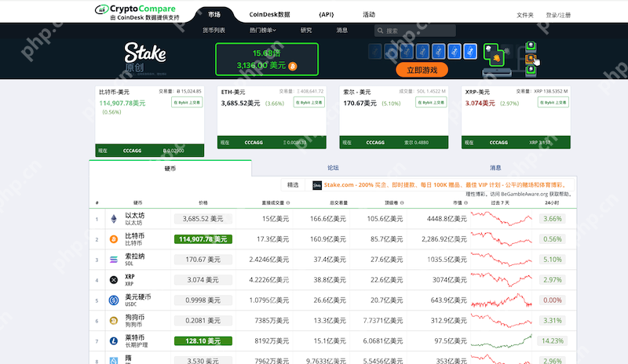Click the USDC 7-day sparkline chart
Image resolution: width=628 pixels, height=364 pixels.
tap(502, 300)
